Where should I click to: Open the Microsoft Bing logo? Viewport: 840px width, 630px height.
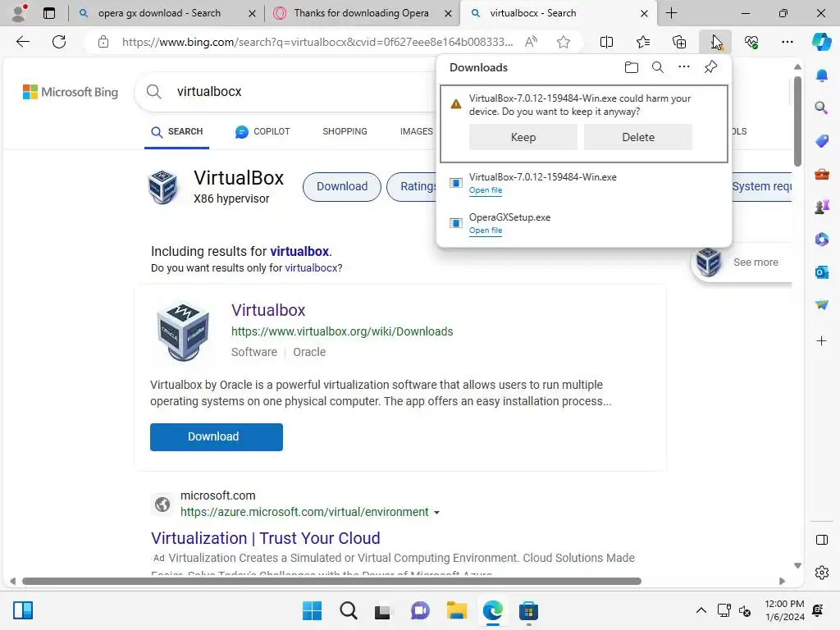pos(71,92)
